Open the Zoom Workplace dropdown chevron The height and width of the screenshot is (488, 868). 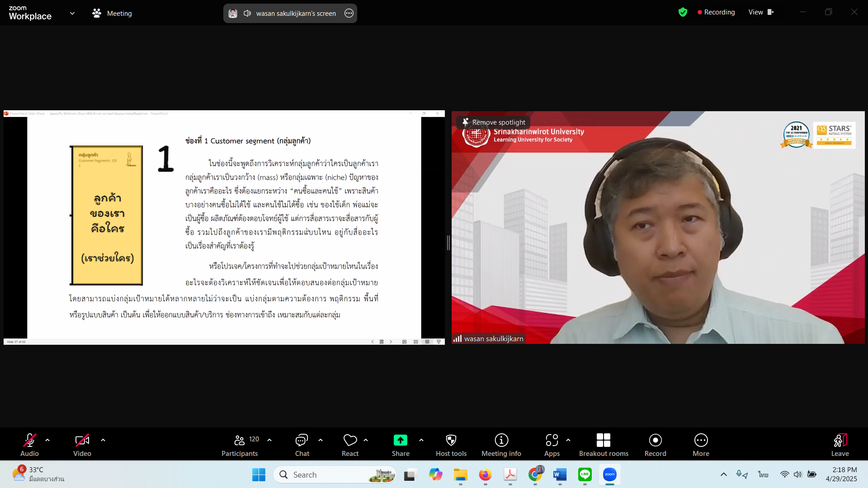[x=72, y=13]
